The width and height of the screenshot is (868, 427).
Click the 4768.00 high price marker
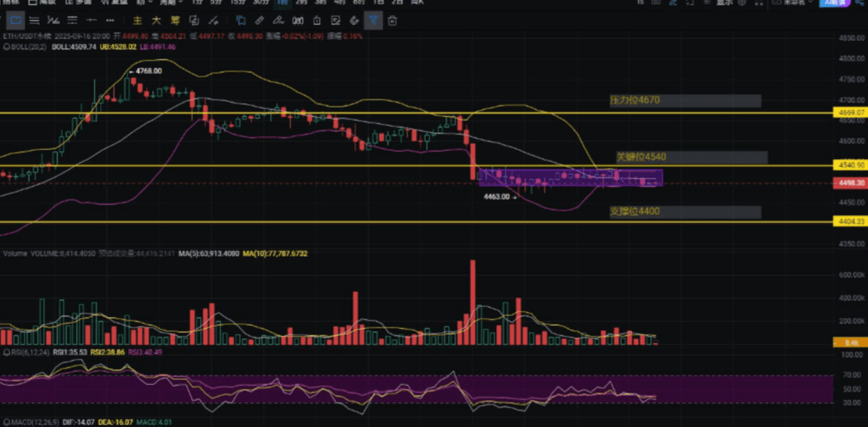pyautogui.click(x=148, y=71)
